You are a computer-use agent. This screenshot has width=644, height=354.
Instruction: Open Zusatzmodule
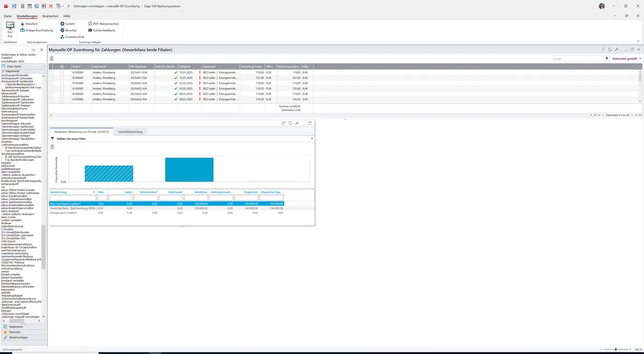click(72, 37)
